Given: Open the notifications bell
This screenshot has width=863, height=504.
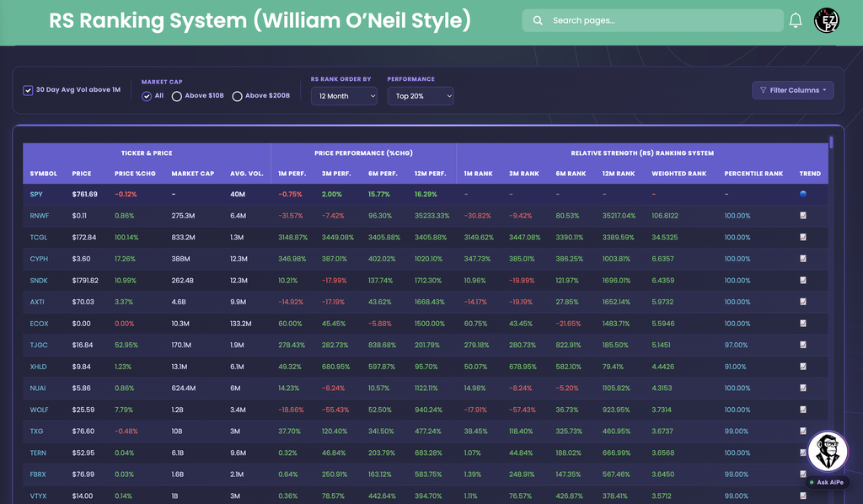Looking at the screenshot, I should coord(796,20).
